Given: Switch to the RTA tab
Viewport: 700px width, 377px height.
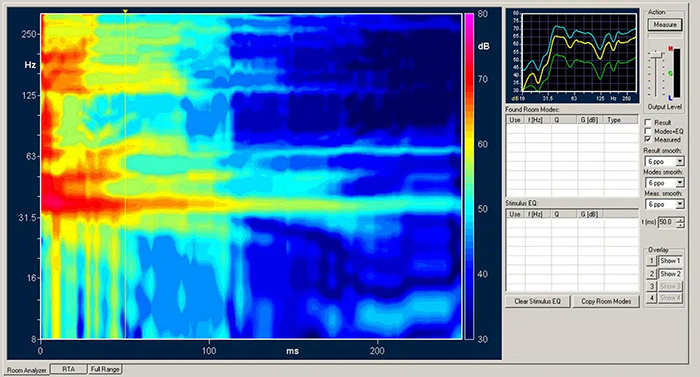Looking at the screenshot, I should (68, 369).
